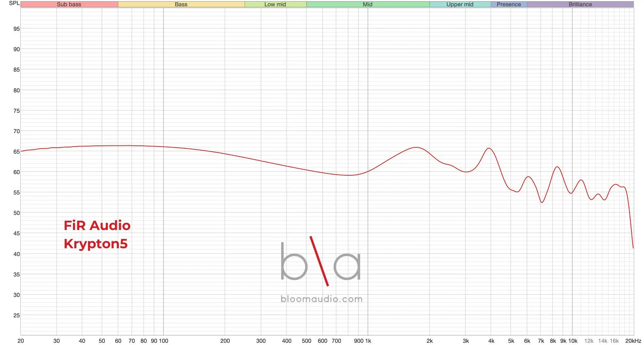Select the Low mid band header
The height and width of the screenshot is (345, 644).
[x=275, y=4]
